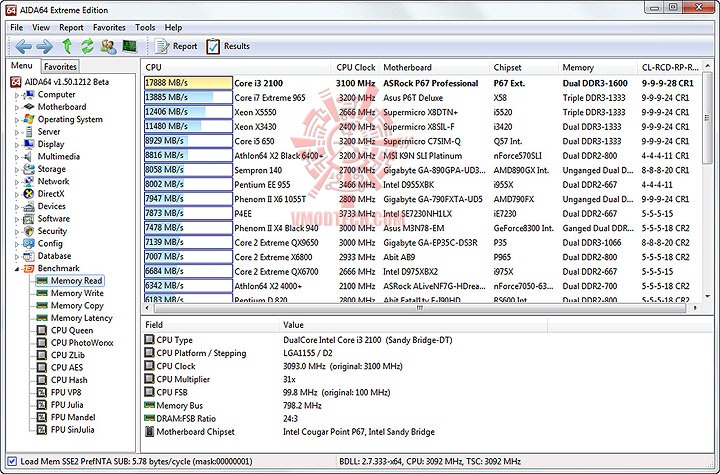Click the Report toolbar button
720x474 pixels.
(x=176, y=46)
